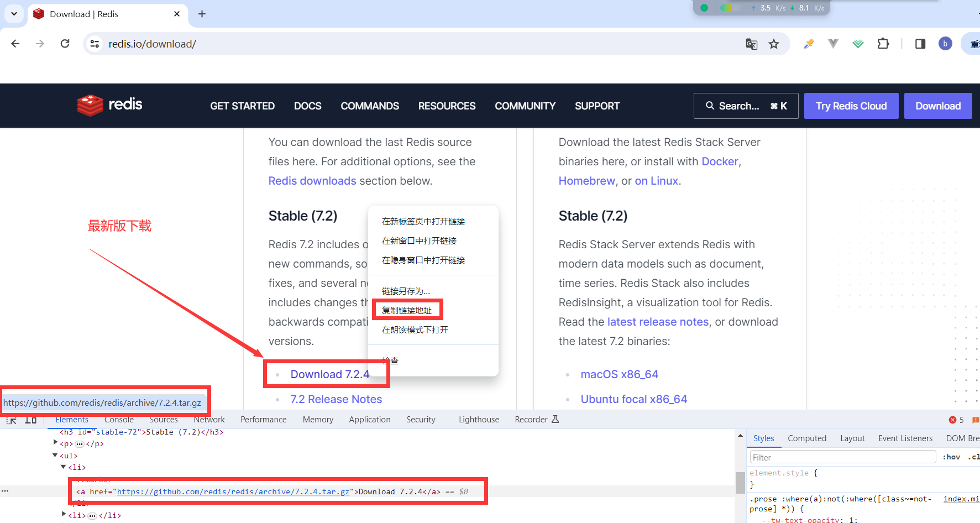Open the tab search chevron
980x523 pixels.
(14, 14)
